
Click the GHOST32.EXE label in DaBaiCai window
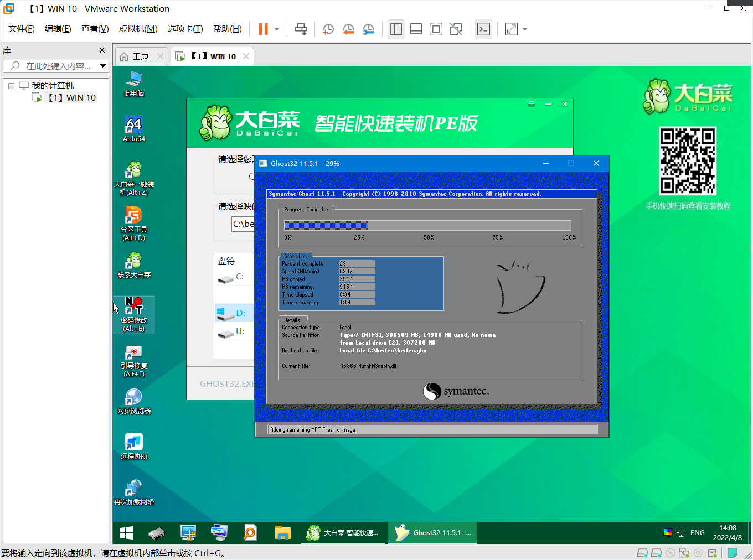click(227, 383)
